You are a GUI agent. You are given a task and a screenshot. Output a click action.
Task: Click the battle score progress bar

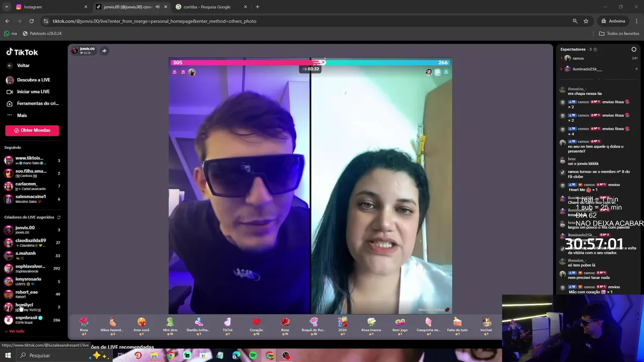coord(310,63)
